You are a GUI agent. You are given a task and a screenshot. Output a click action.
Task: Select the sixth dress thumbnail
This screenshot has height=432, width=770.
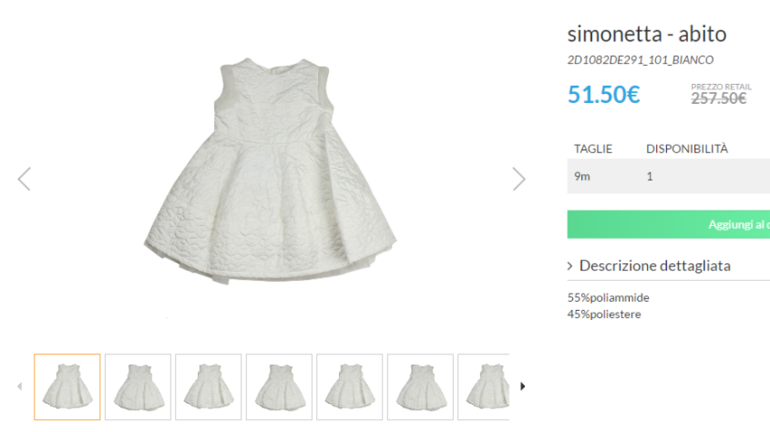pyautogui.click(x=421, y=386)
